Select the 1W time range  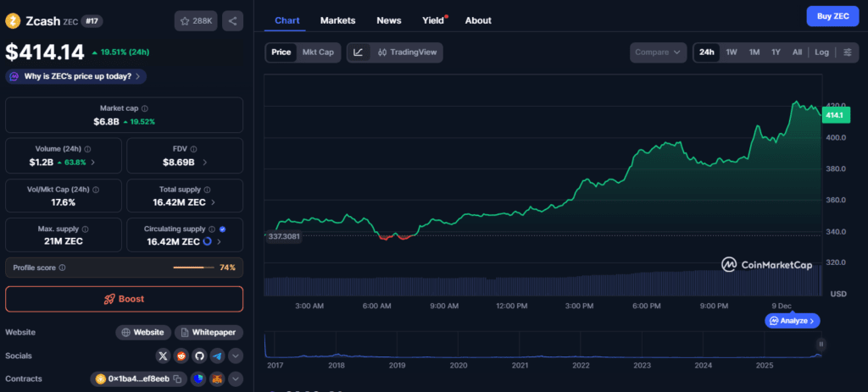coord(732,52)
